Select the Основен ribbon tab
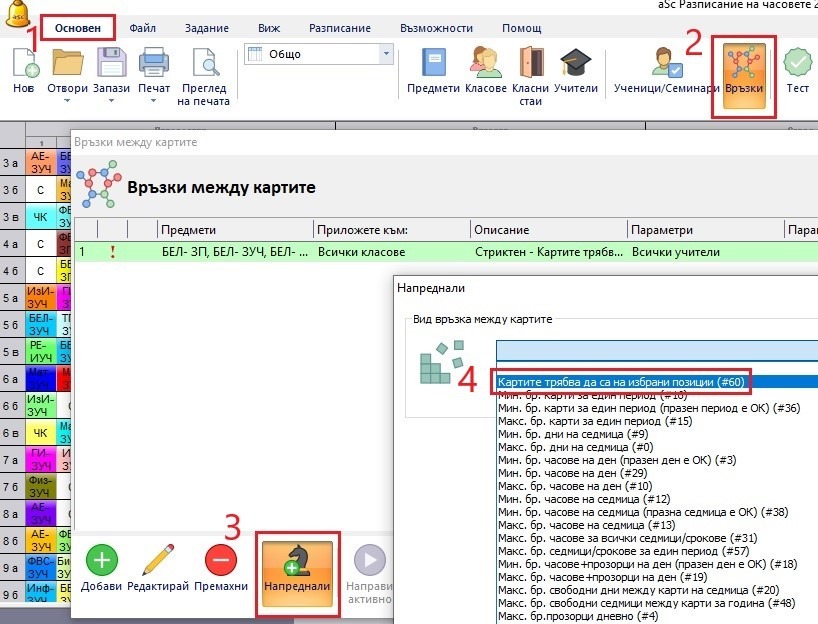Screen dimensions: 818x624 [78, 28]
